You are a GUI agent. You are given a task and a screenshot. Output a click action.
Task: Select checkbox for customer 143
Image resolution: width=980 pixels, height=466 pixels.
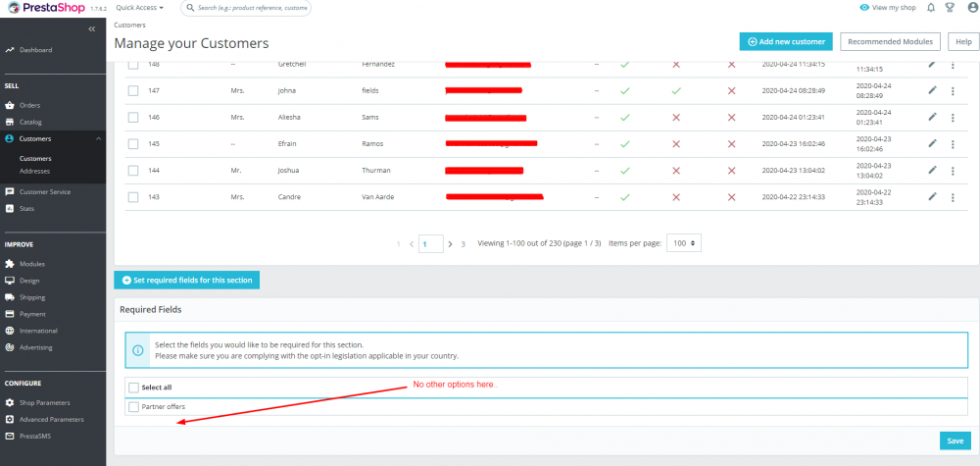[x=133, y=197]
